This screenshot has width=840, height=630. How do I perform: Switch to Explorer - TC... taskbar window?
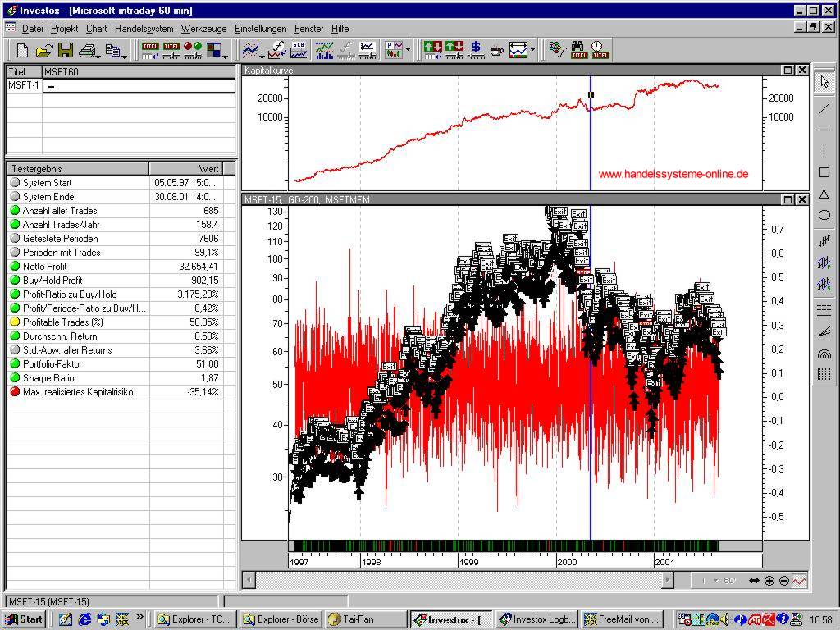pos(195,619)
